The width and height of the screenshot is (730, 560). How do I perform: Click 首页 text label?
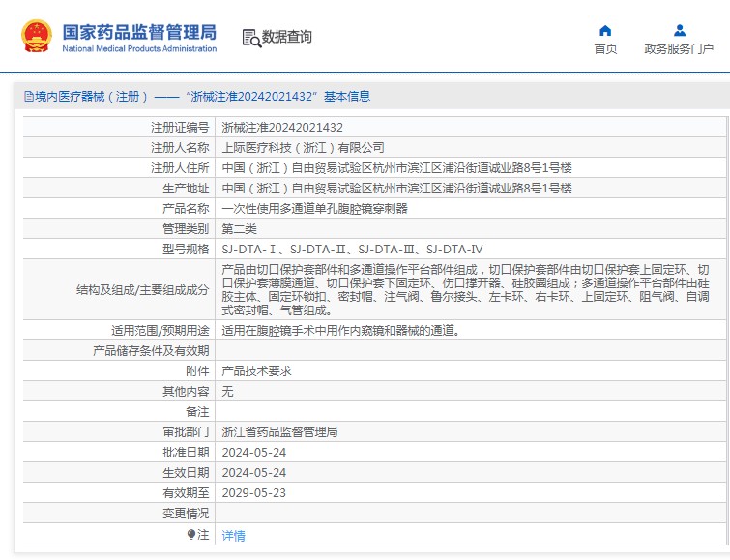click(x=605, y=49)
